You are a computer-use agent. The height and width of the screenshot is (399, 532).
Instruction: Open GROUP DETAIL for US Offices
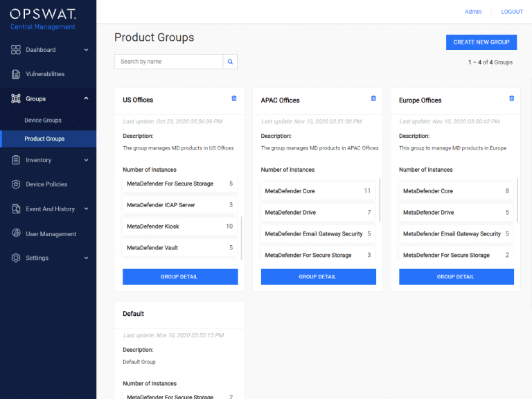point(180,277)
